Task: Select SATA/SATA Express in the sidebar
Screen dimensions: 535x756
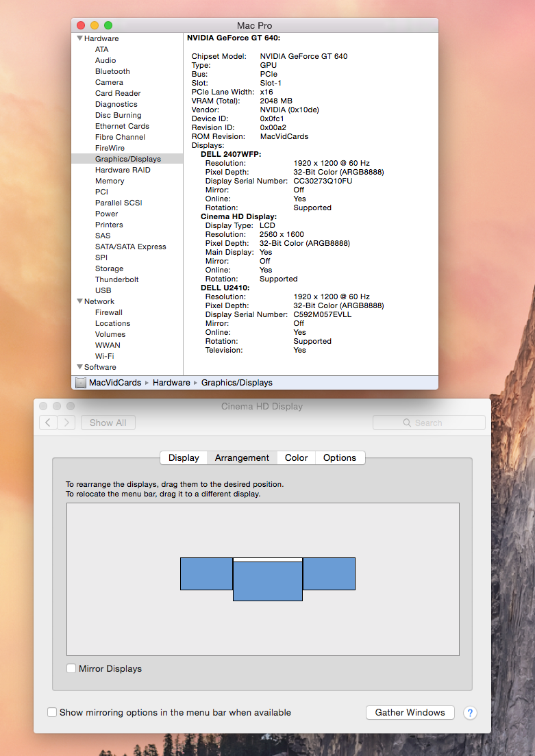Action: click(x=131, y=247)
